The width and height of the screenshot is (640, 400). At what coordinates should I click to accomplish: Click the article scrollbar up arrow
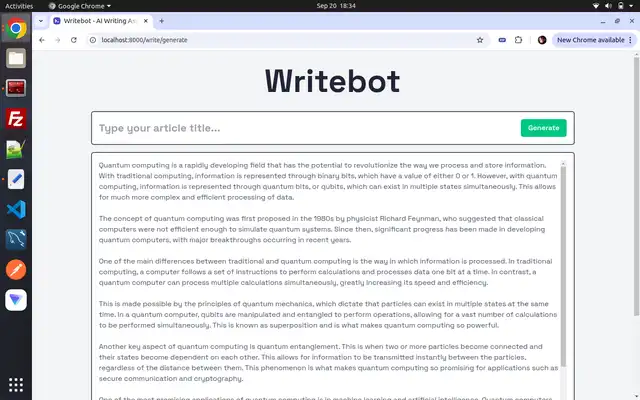[x=563, y=164]
